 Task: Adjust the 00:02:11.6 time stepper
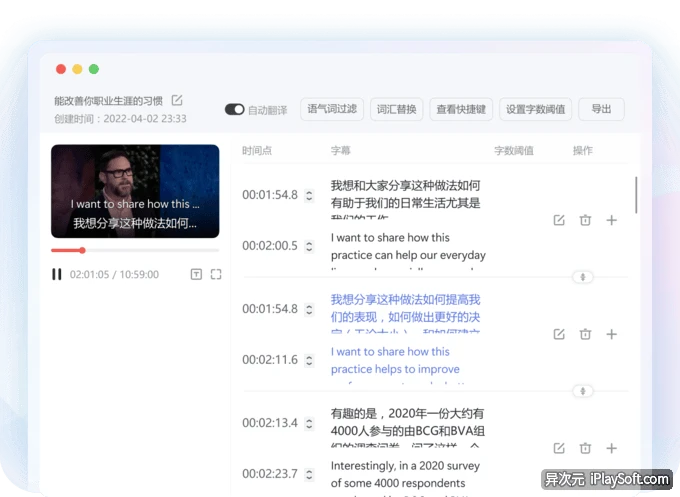click(x=309, y=360)
